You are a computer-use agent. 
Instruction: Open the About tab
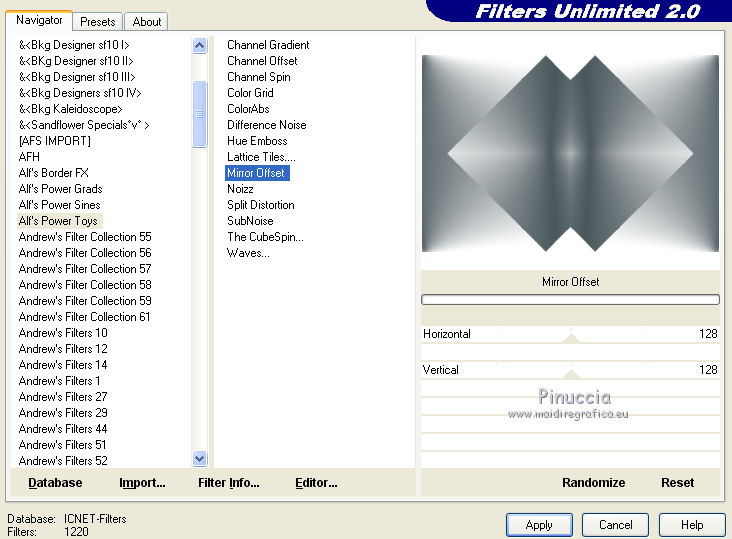(147, 22)
